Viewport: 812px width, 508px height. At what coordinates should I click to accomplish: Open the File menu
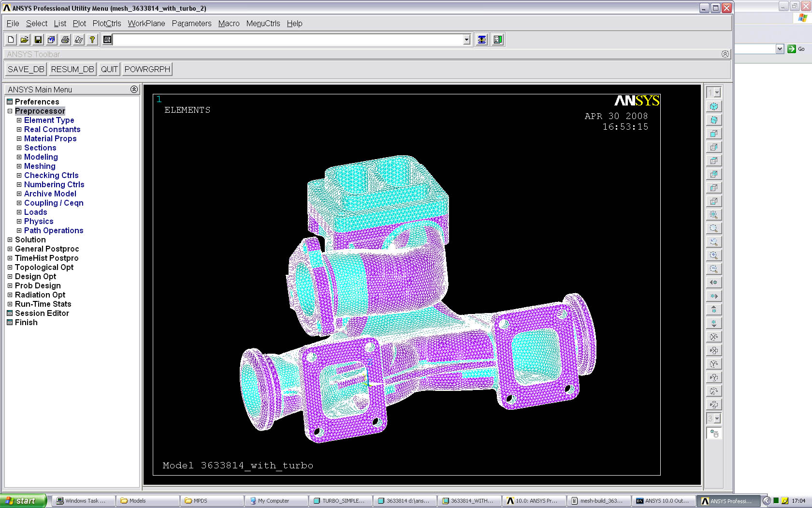click(x=13, y=23)
